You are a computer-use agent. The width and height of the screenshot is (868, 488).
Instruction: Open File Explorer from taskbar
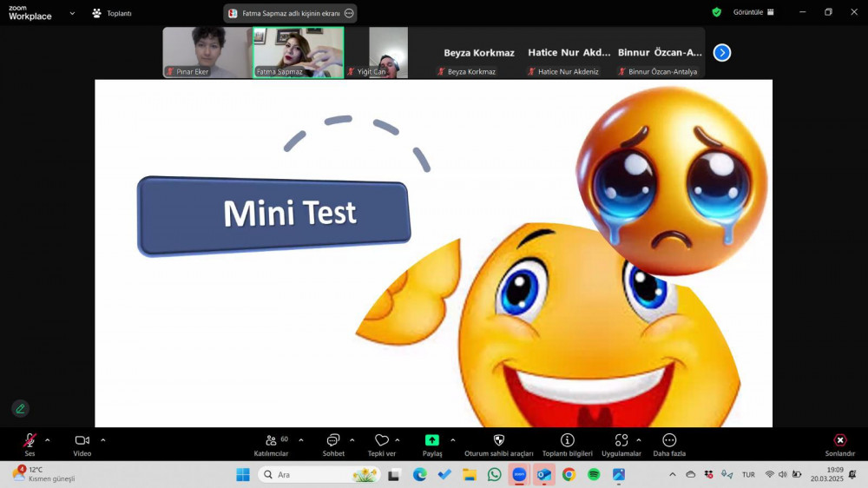[470, 475]
